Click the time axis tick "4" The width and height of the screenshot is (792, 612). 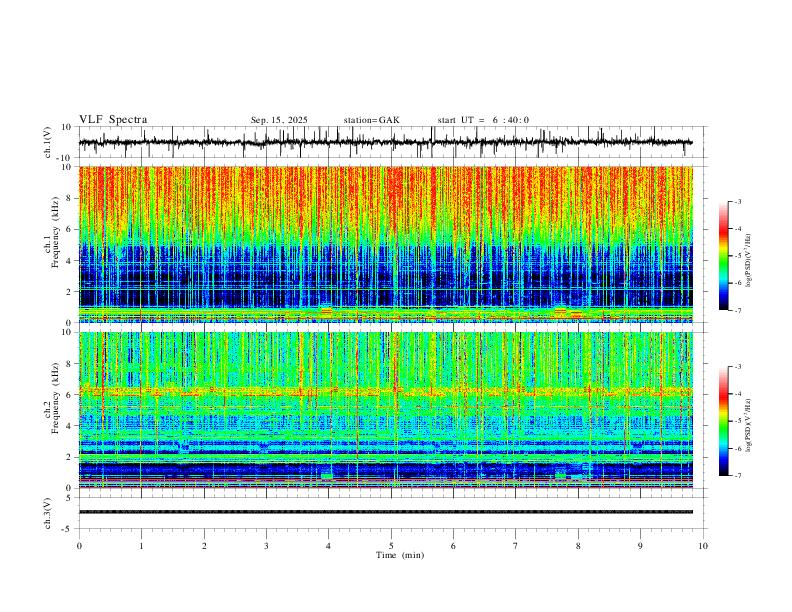pyautogui.click(x=328, y=546)
